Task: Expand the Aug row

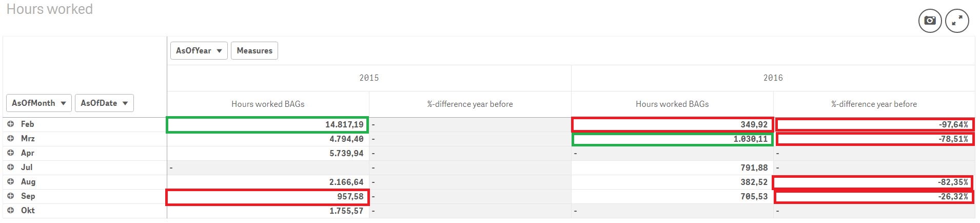Action: pyautogui.click(x=10, y=182)
